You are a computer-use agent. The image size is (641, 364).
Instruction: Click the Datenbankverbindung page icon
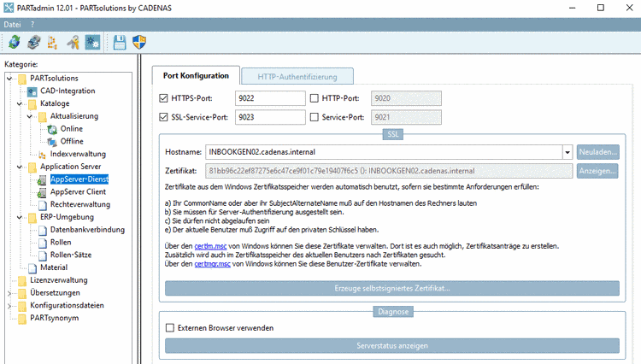[43, 231]
